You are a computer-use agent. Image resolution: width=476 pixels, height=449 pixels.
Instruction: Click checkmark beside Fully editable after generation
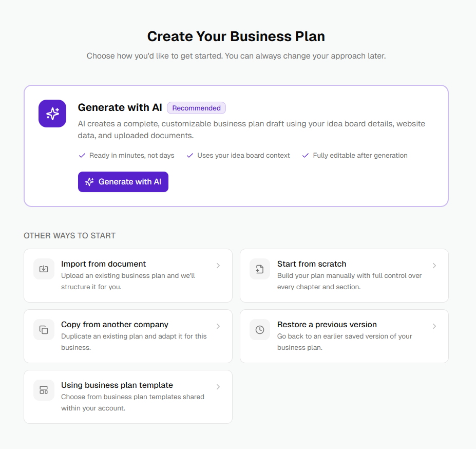tap(306, 156)
